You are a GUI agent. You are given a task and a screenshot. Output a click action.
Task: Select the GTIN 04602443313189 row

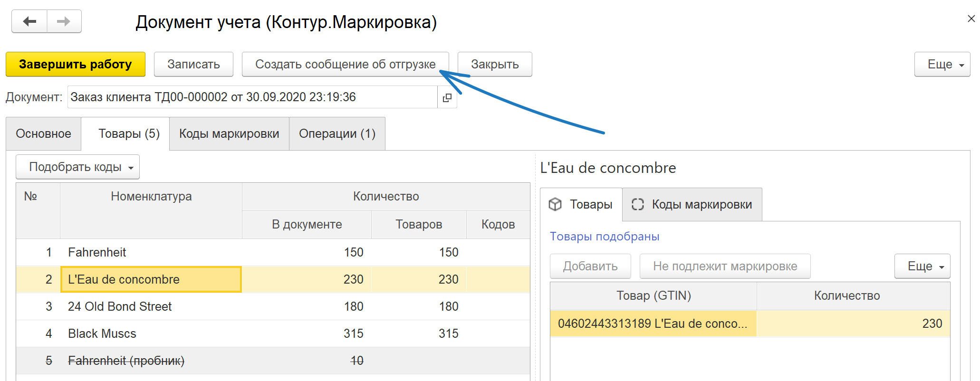(x=750, y=324)
